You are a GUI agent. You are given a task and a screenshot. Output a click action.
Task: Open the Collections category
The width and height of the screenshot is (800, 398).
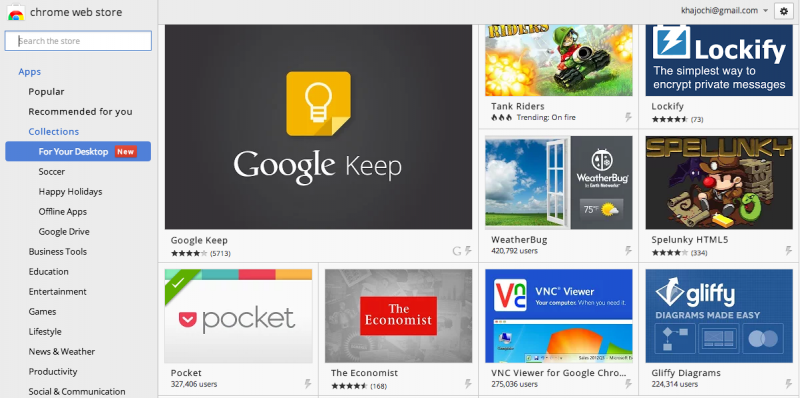pyautogui.click(x=54, y=132)
